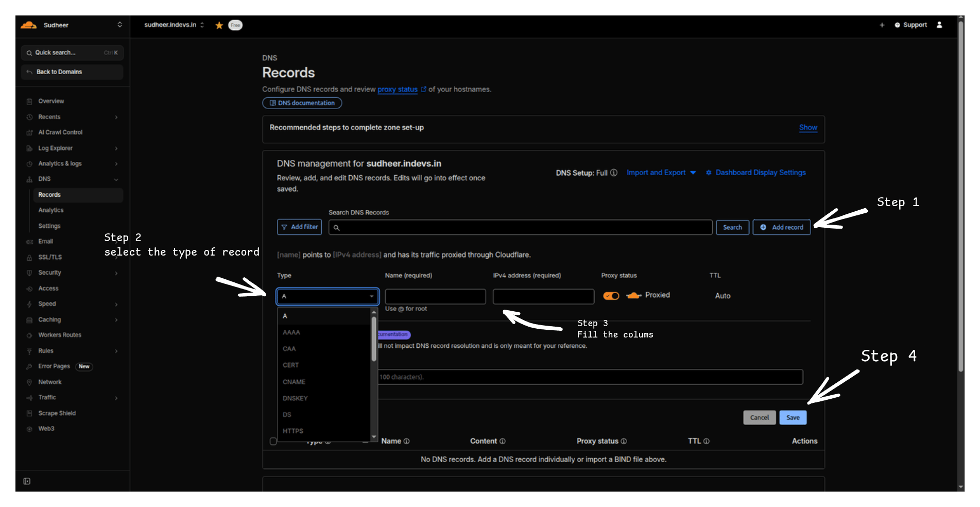The image size is (980, 507).
Task: Click the Log Explorer icon
Action: pos(29,148)
